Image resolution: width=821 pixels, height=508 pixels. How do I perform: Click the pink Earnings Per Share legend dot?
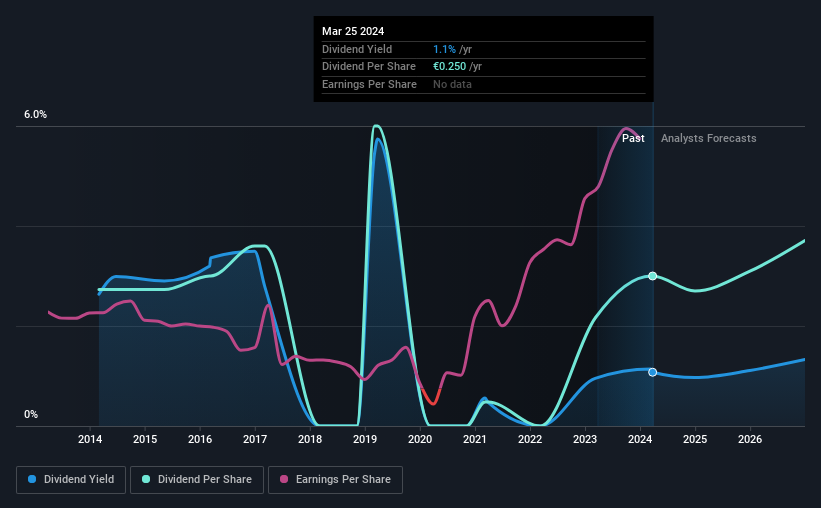point(284,479)
